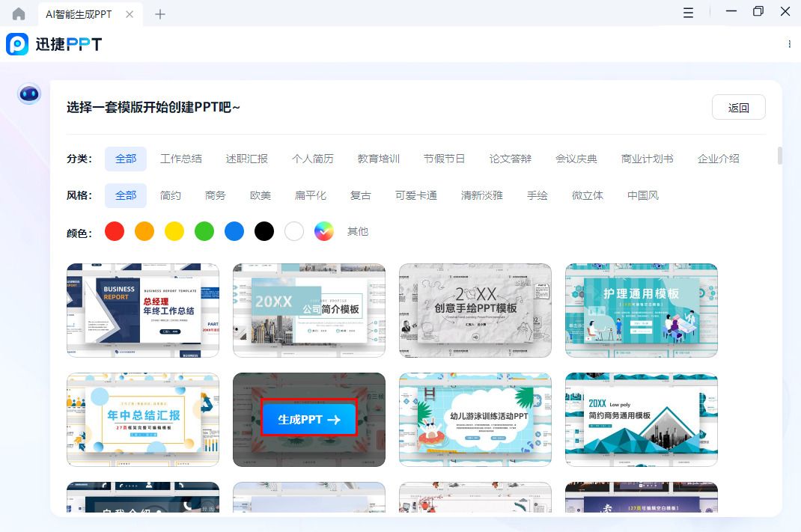Viewport: 801px width, 532px height.
Task: Filter by 论文答辩 category
Action: point(511,159)
